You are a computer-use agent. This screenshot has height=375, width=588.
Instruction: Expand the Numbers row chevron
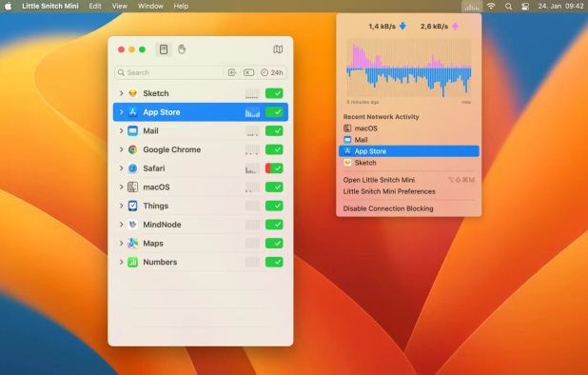(x=121, y=262)
